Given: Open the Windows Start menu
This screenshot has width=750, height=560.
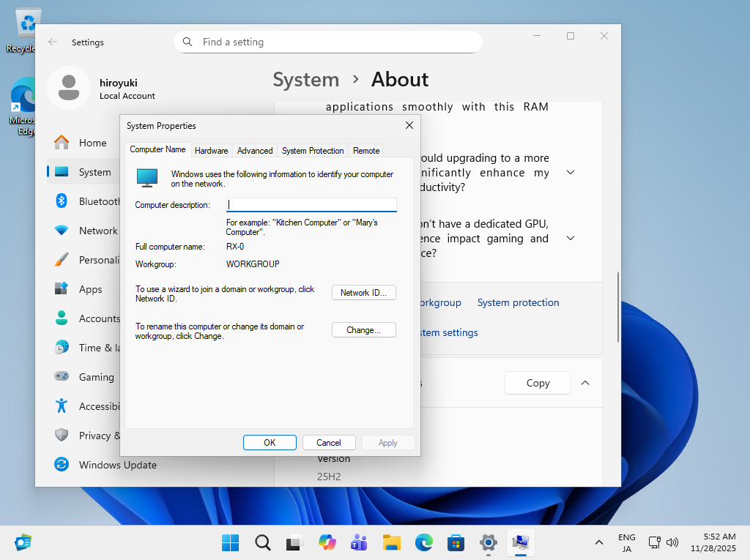Looking at the screenshot, I should pos(231,542).
